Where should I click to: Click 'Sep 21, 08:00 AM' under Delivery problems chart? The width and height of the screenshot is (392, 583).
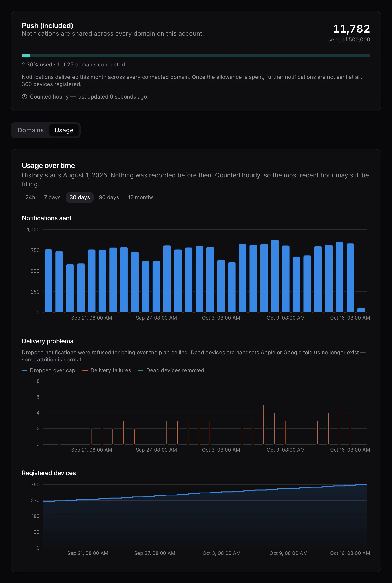[92, 450]
